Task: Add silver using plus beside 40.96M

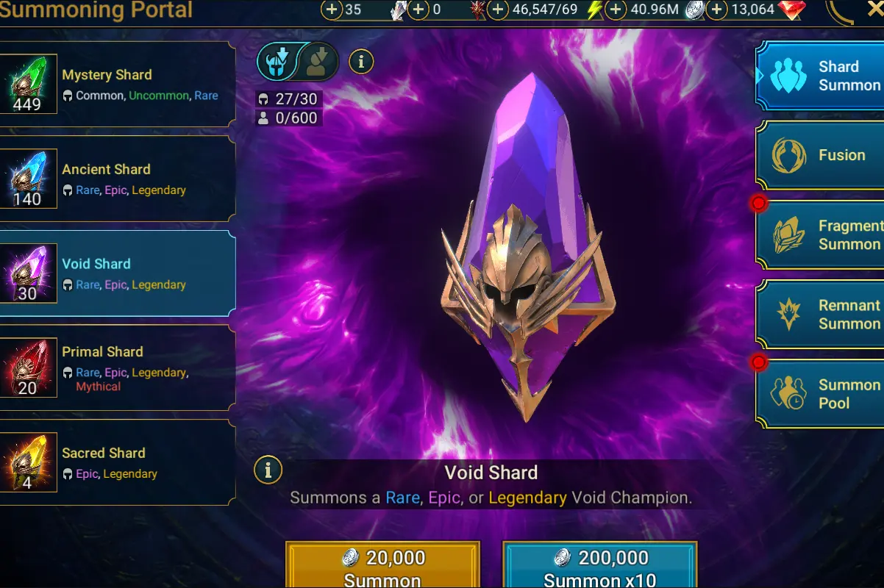Action: (616, 10)
